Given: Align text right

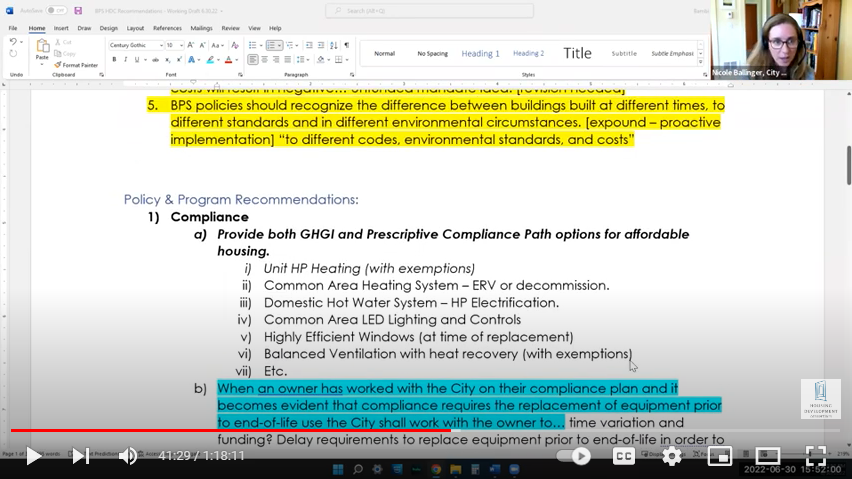Looking at the screenshot, I should 276,60.
